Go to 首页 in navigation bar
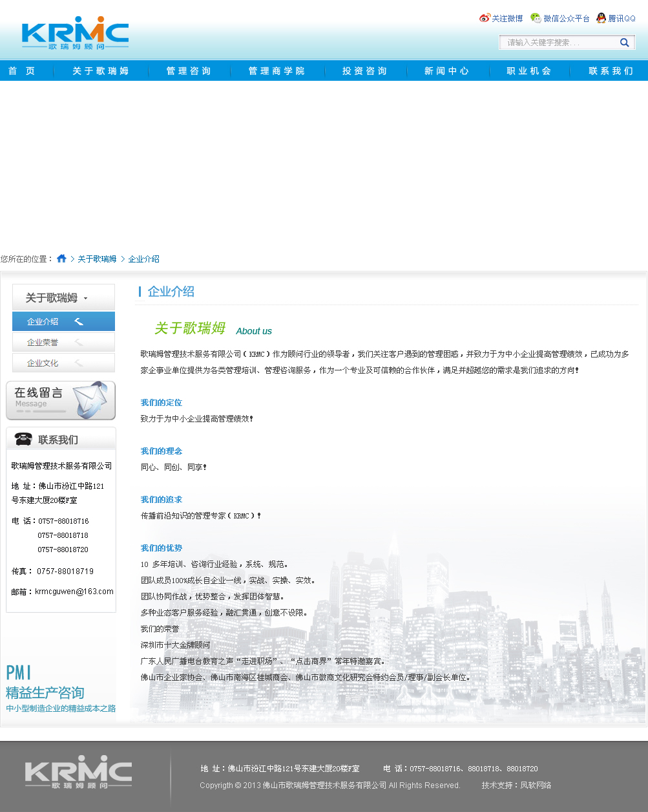Image resolution: width=648 pixels, height=812 pixels. [x=22, y=71]
